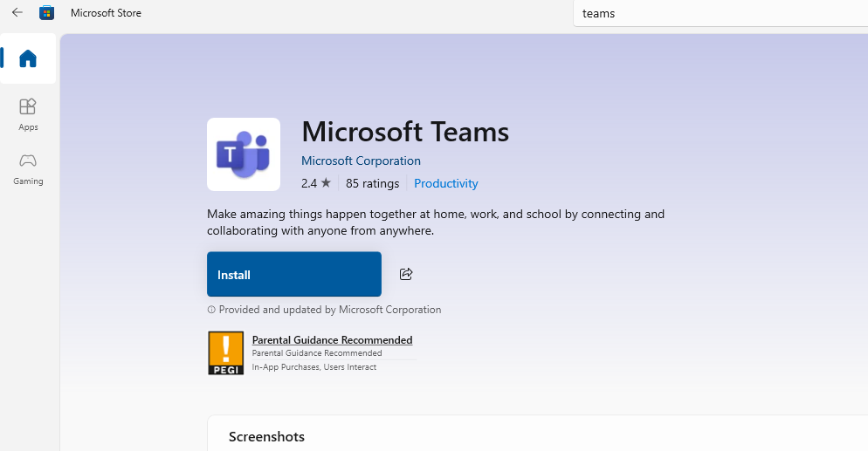Click the Microsoft Store window title

(106, 13)
